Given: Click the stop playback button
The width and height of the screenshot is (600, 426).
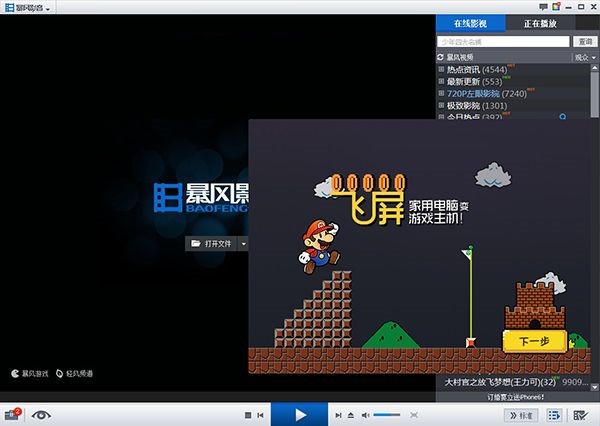Looking at the screenshot, I should point(248,415).
